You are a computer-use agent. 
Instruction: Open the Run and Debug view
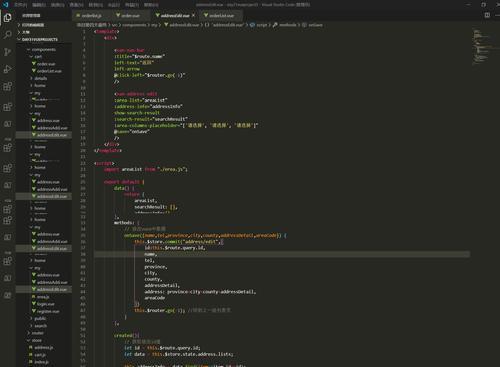pyautogui.click(x=7, y=69)
